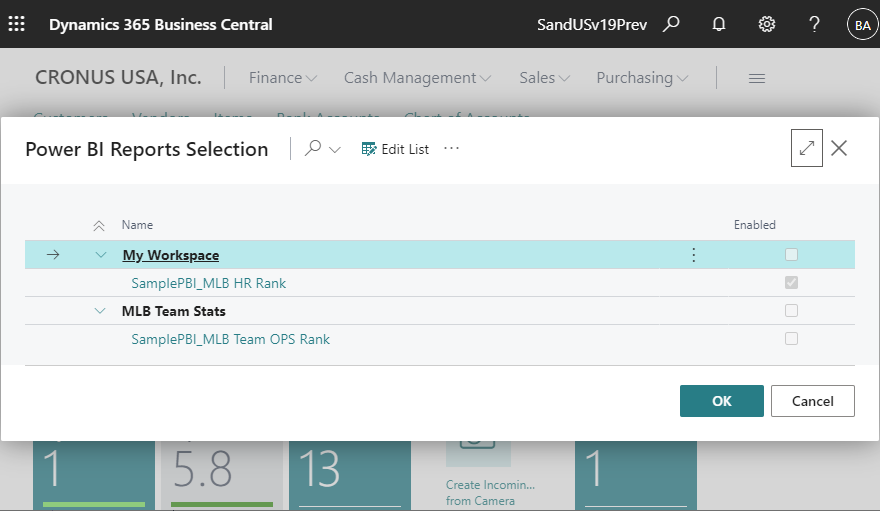Click the row selector arrow for My Workspace
The image size is (880, 511).
pos(53,255)
